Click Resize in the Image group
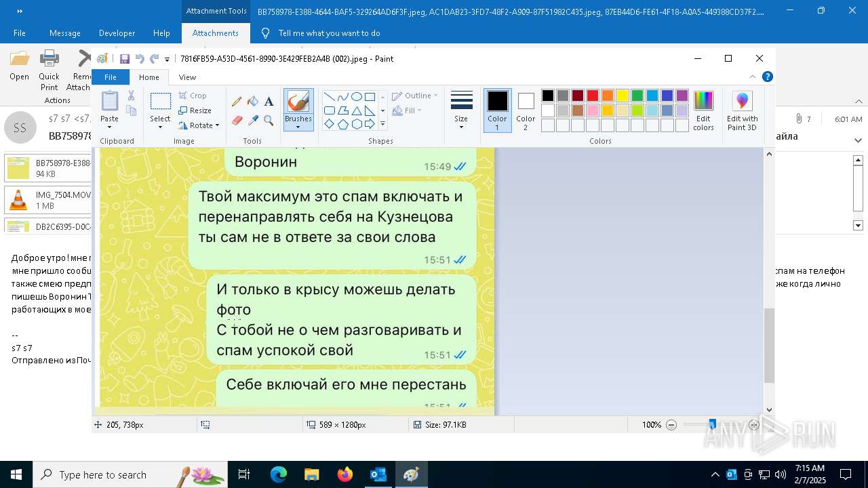The image size is (868, 488). (x=195, y=110)
